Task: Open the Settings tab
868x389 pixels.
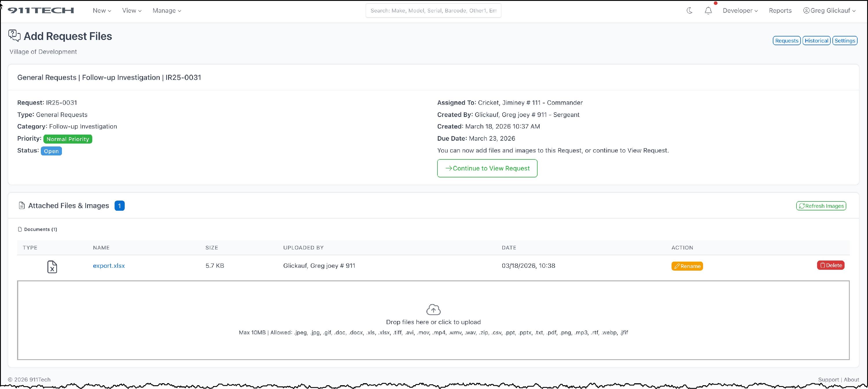Action: tap(844, 41)
